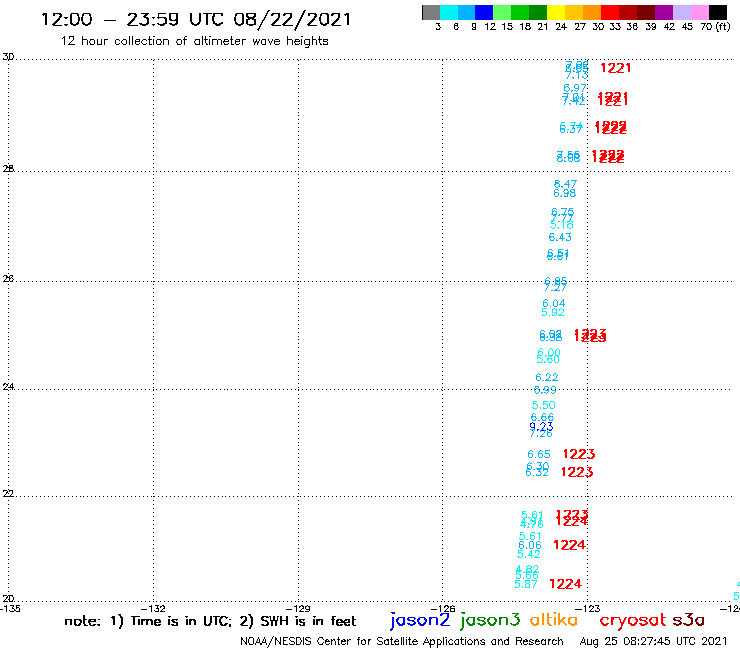Click the -123 longitude axis label

[588, 608]
